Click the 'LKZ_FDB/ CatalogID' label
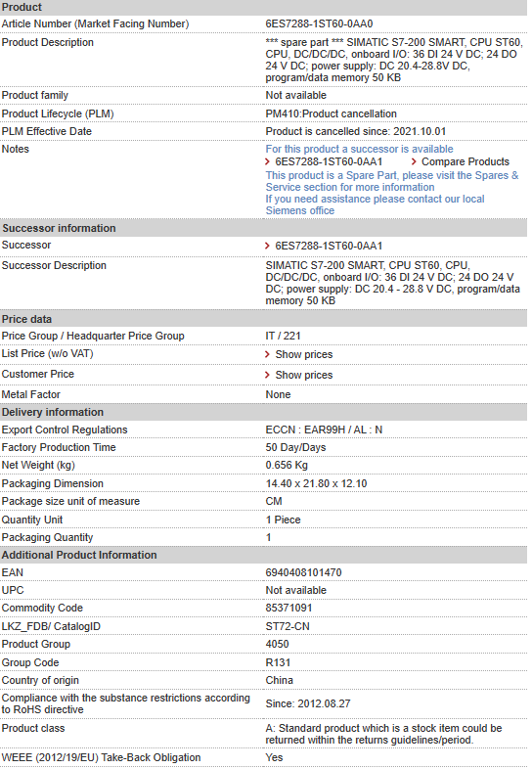The image size is (532, 769). pyautogui.click(x=51, y=627)
